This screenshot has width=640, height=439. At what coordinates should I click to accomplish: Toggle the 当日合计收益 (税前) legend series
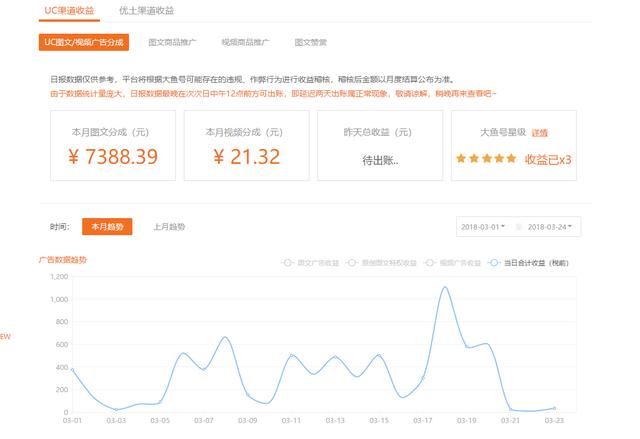coord(529,263)
